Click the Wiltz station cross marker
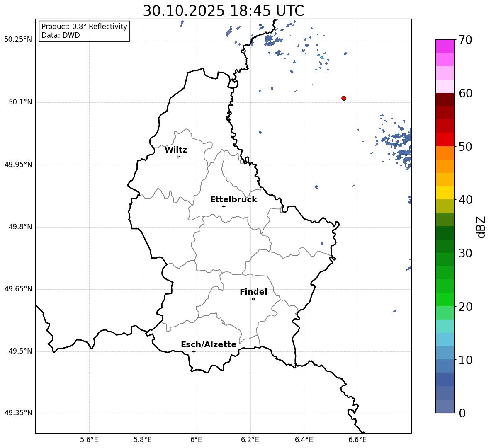This screenshot has height=448, width=491. (x=178, y=157)
